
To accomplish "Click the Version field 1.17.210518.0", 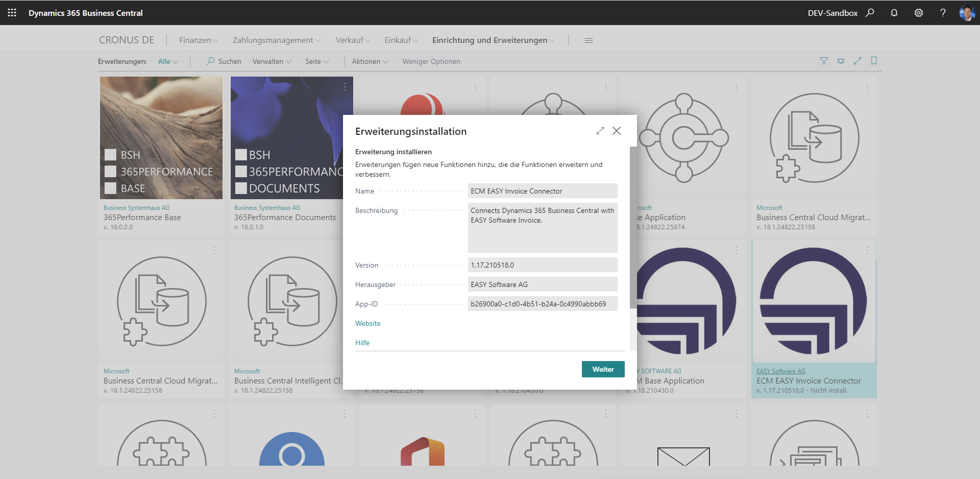I will pos(543,265).
